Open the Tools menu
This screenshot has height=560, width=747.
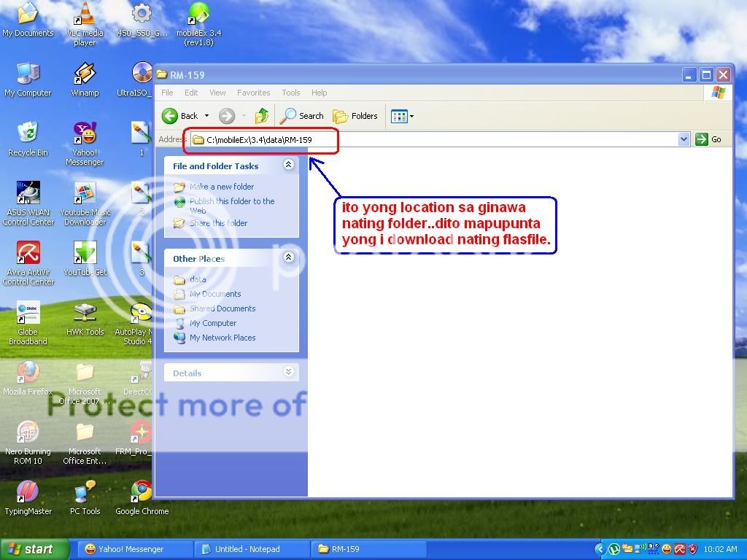click(x=291, y=93)
